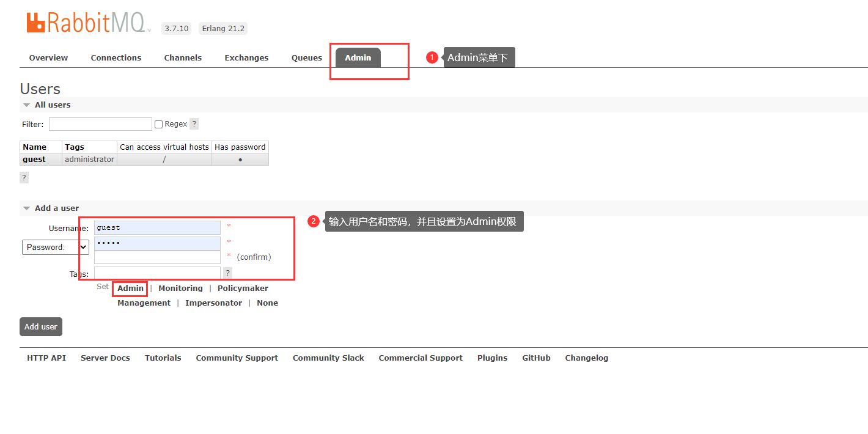This screenshot has height=434, width=868.
Task: Set tag to None
Action: pos(267,303)
